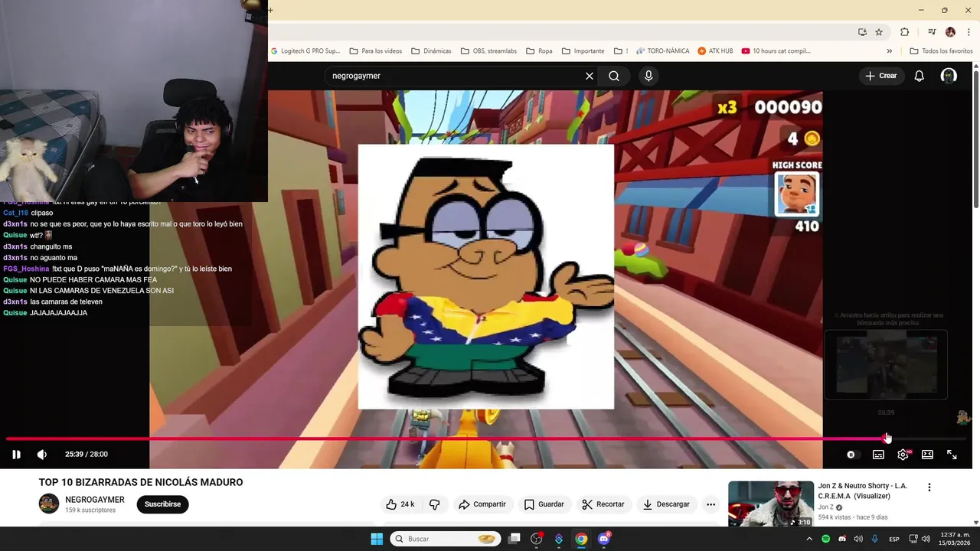This screenshot has height=551, width=980.
Task: Open the Ropa bookmark folder
Action: (539, 51)
